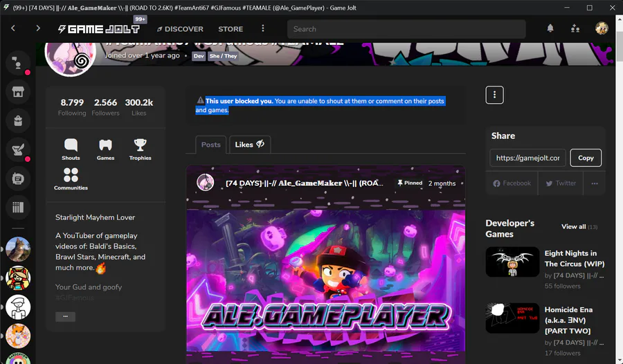This screenshot has width=623, height=364.
Task: Open the orange fox community avatar
Action: coord(18,336)
